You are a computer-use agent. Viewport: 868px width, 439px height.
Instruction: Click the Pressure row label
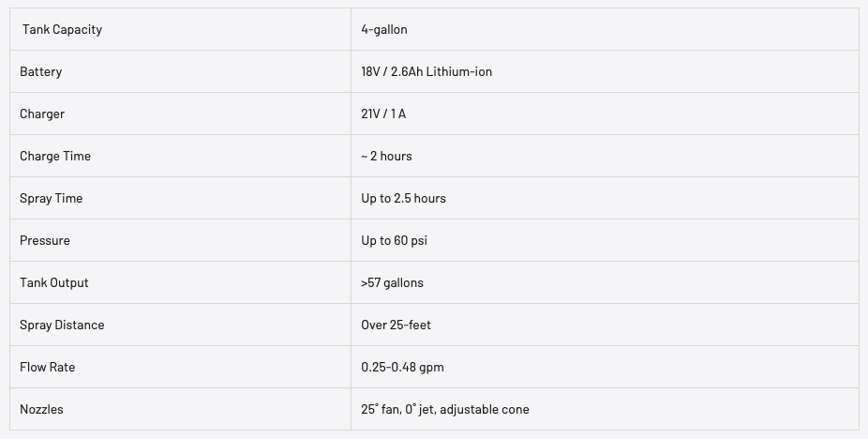(x=45, y=240)
